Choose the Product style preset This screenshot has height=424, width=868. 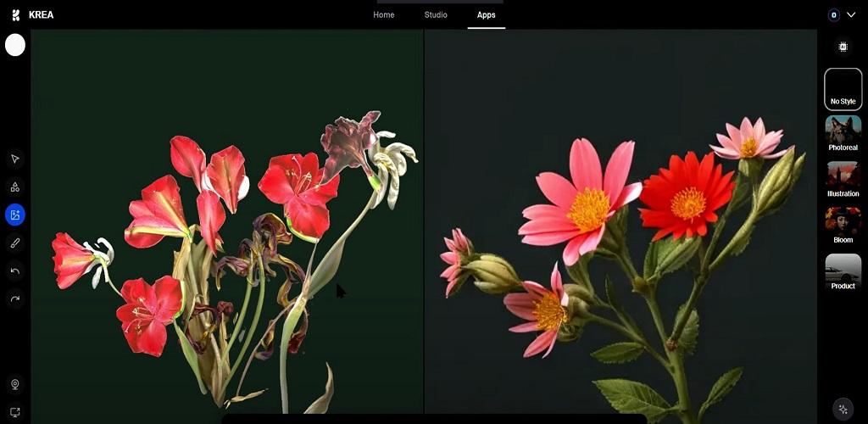(843, 272)
